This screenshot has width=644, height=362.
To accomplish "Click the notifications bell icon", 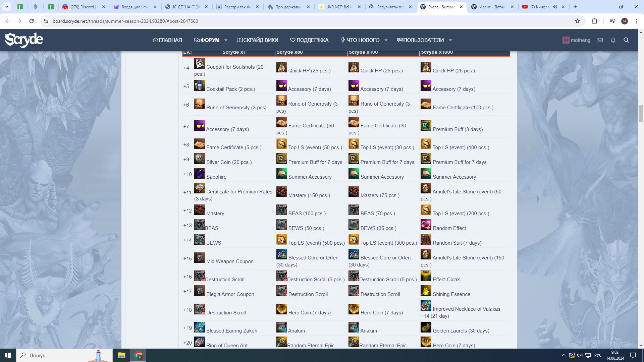I will pos(613,40).
